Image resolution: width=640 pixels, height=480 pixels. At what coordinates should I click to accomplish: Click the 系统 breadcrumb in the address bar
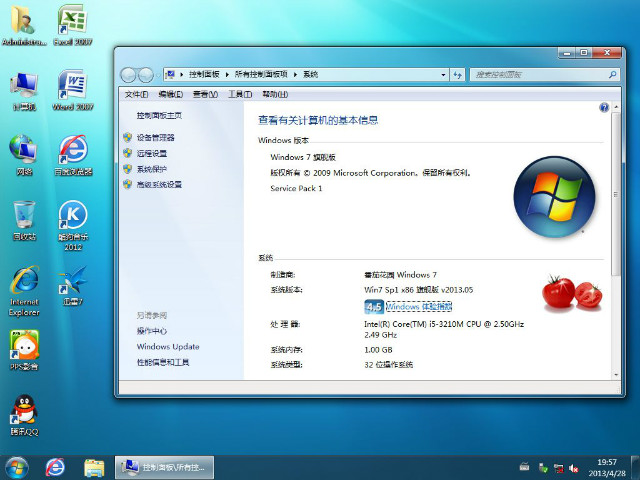pos(310,74)
